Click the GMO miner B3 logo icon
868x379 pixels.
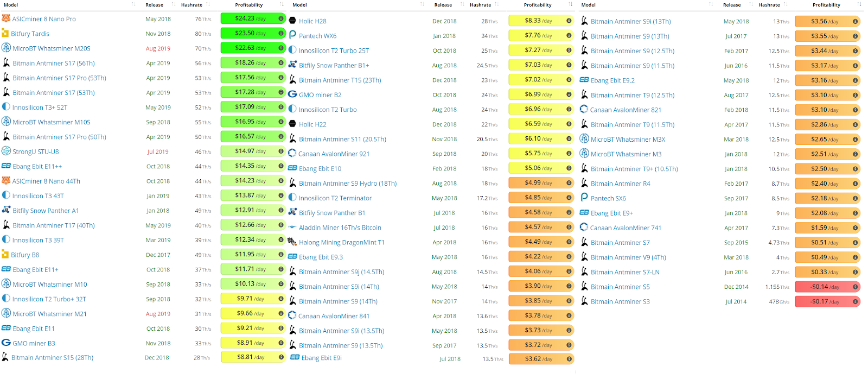pos(6,343)
